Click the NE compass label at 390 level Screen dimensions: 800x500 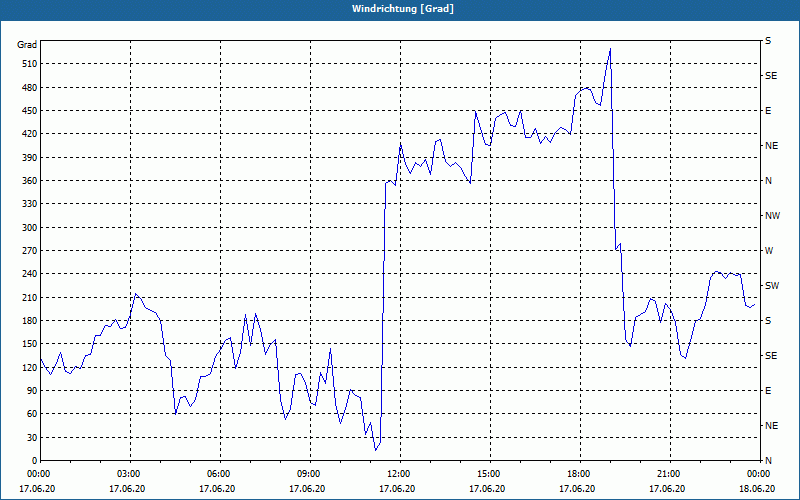(771, 146)
